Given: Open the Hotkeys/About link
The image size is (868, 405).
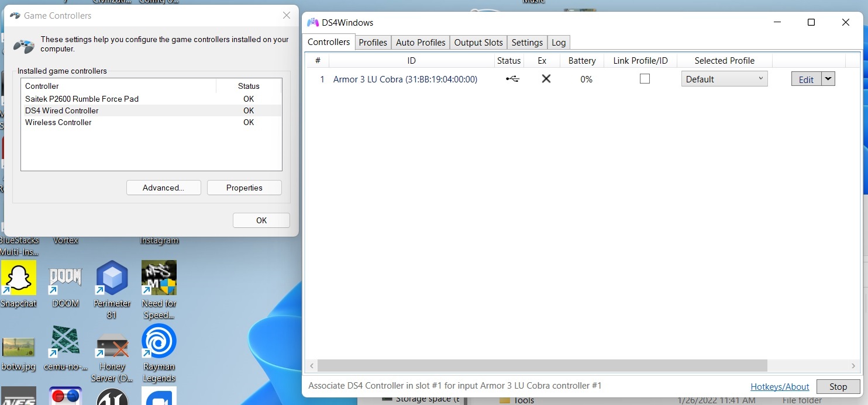Looking at the screenshot, I should pyautogui.click(x=779, y=386).
